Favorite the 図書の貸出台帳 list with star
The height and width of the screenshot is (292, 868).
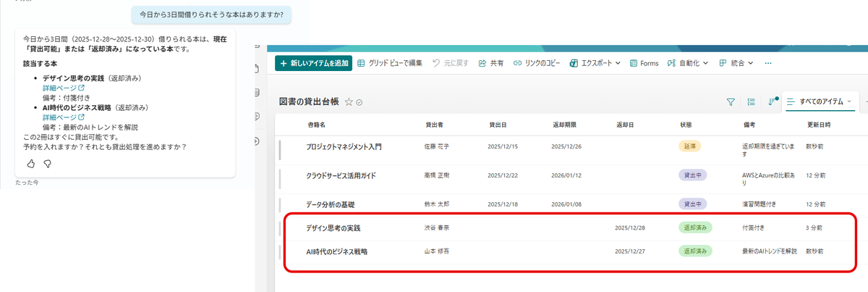tap(349, 102)
